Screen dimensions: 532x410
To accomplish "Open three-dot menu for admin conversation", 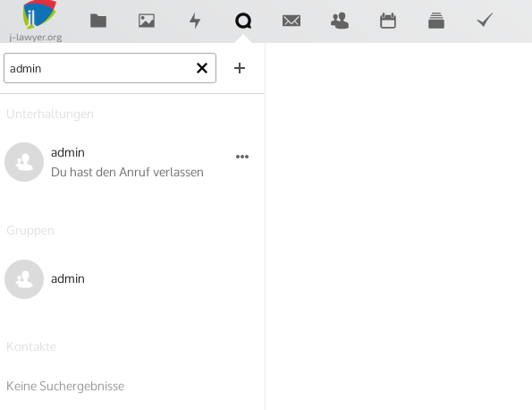I will (x=242, y=157).
